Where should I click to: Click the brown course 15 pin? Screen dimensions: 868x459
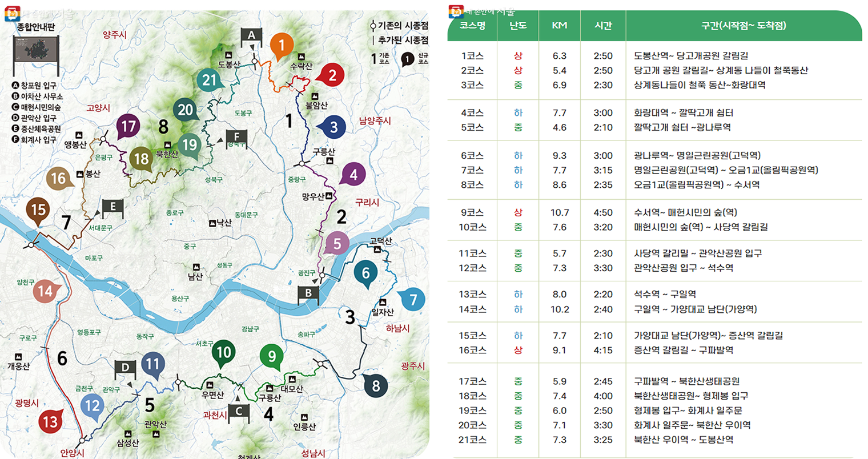pos(38,210)
